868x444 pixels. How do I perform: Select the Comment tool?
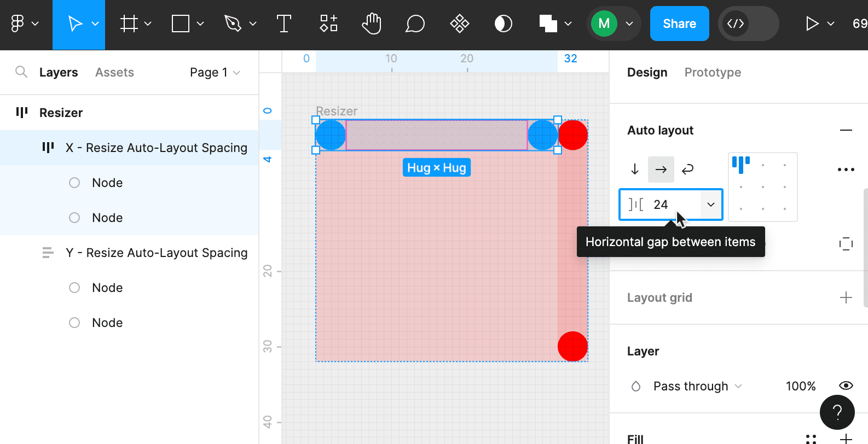pos(415,24)
